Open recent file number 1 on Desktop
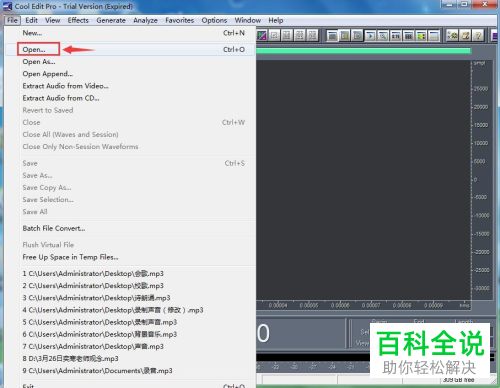Viewport: 500px width, 388px height. click(130, 274)
